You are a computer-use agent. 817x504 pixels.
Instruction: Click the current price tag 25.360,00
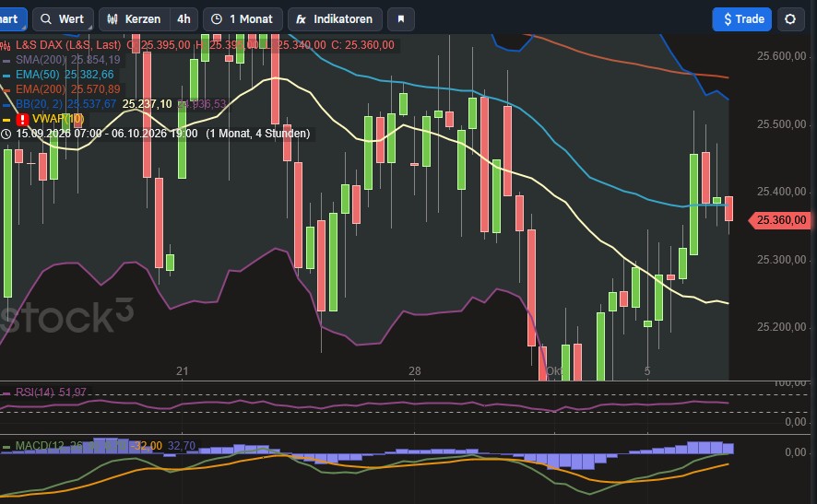click(778, 220)
